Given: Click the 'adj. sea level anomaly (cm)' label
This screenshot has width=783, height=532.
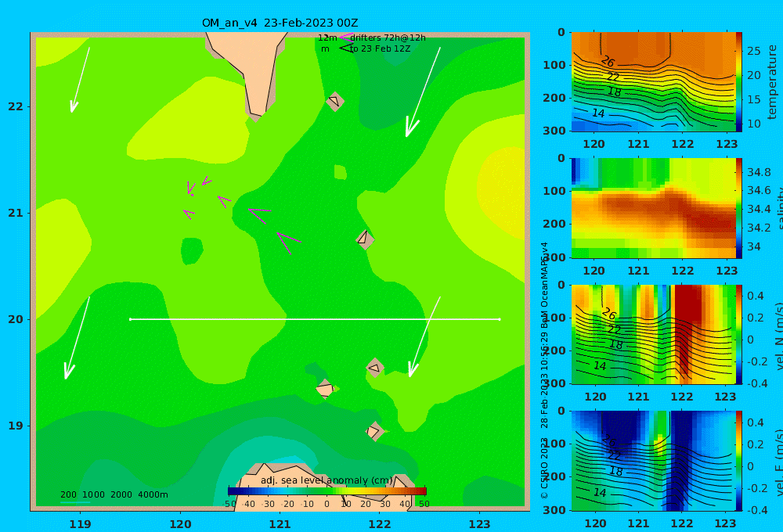Looking at the screenshot, I should tap(327, 480).
